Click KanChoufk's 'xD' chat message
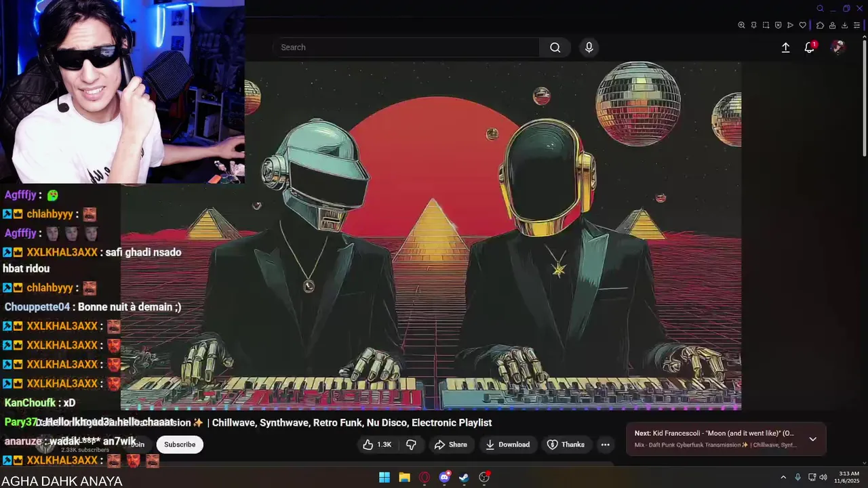868x488 pixels. 69,403
